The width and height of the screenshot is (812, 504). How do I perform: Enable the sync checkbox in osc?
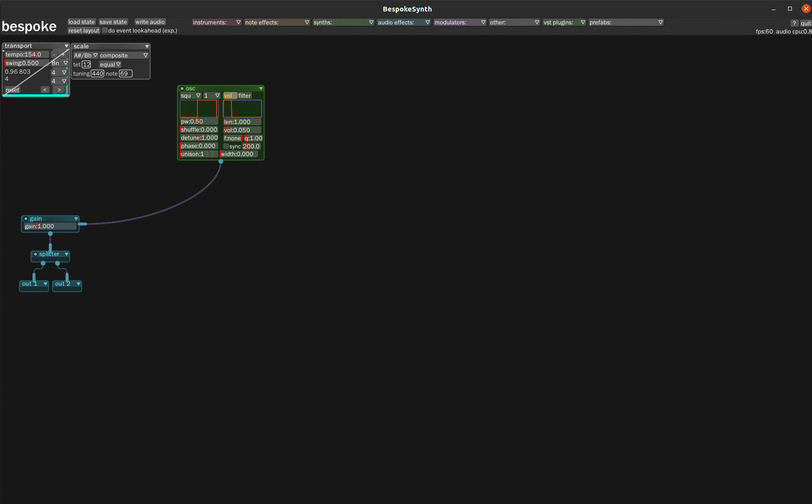(226, 146)
